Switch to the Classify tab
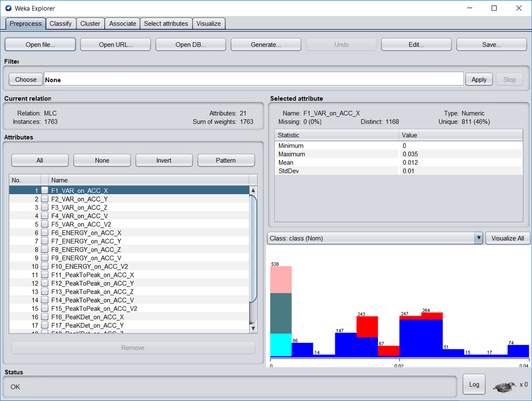Viewport: 532px width, 401px height. tap(60, 23)
